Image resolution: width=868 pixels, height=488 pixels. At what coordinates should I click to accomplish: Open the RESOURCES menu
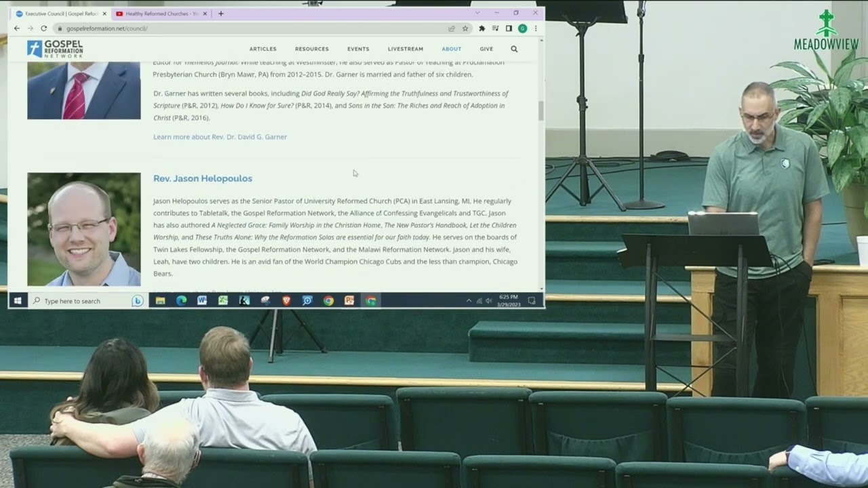click(312, 49)
